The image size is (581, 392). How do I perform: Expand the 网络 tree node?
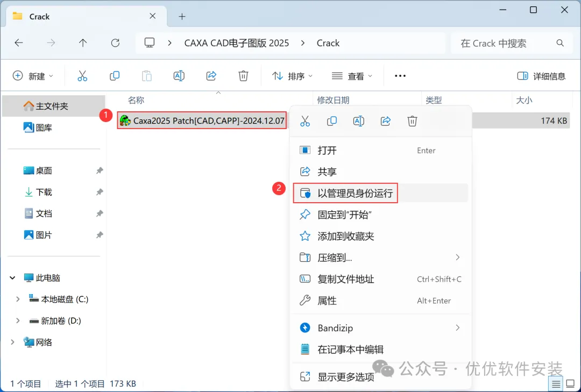[12, 343]
